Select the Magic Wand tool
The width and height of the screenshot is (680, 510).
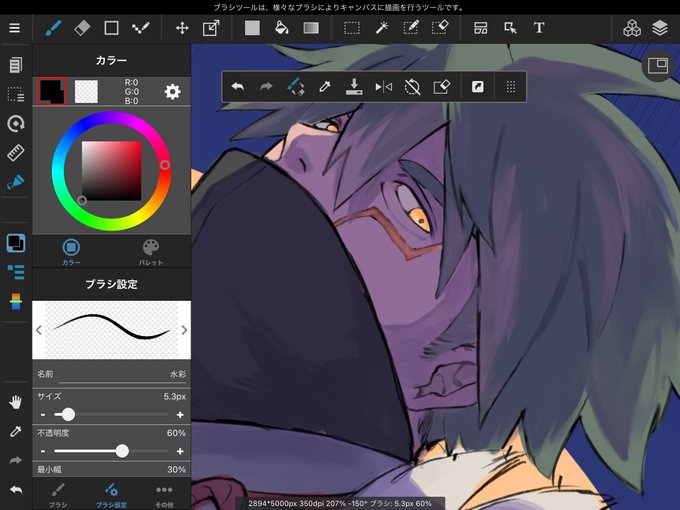382,28
